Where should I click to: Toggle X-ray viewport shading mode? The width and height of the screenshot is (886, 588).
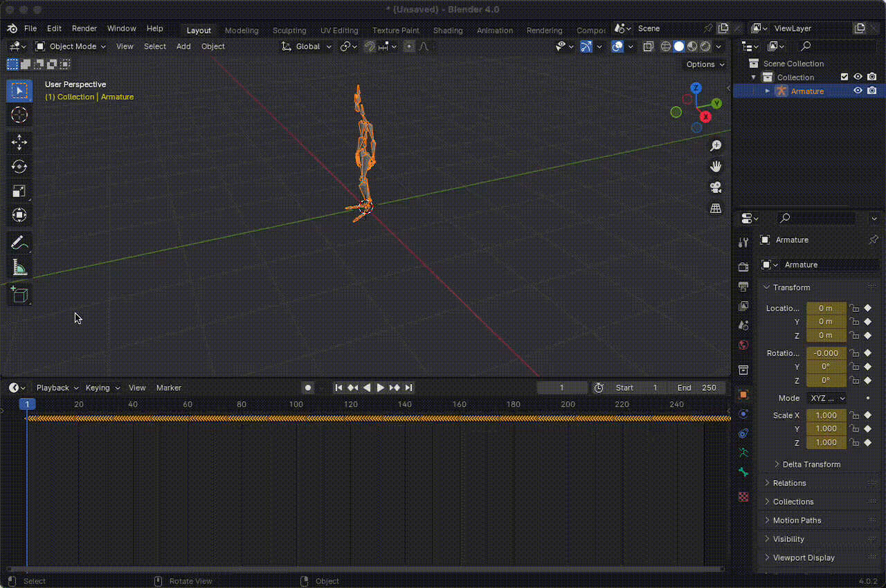pos(648,46)
